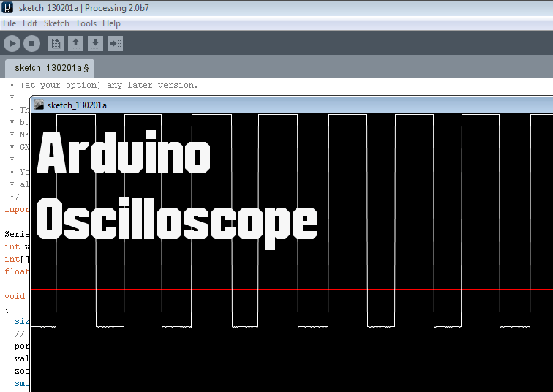The height and width of the screenshot is (392, 553).
Task: Open a sketch with the up-arrow icon
Action: pyautogui.click(x=75, y=44)
